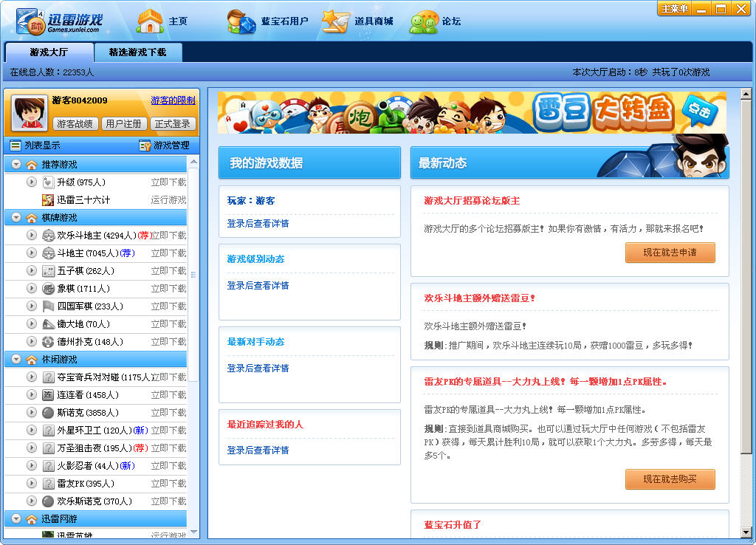Screen dimensions: 756x545
Task: Open the 道具商城 item shop icon
Action: point(336,21)
